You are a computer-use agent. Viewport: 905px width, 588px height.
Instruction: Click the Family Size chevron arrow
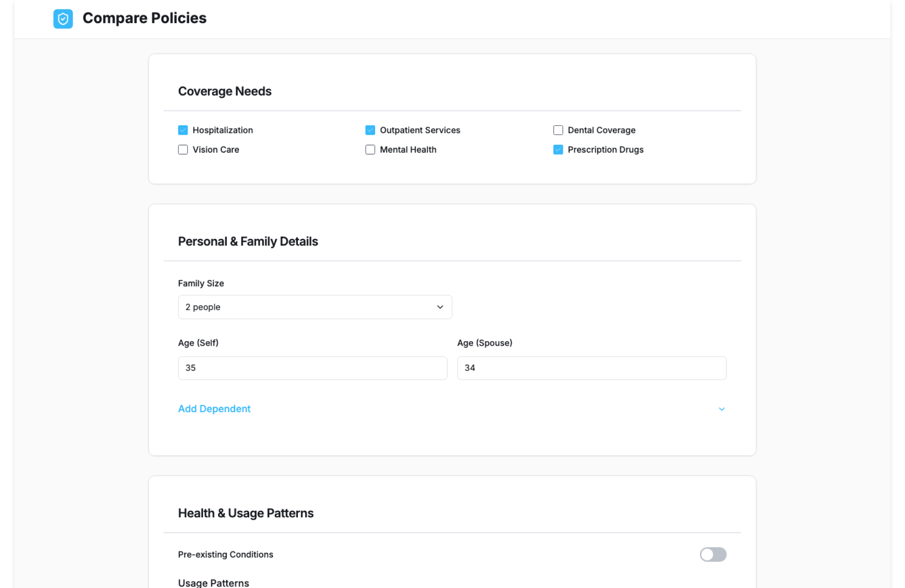pos(440,307)
